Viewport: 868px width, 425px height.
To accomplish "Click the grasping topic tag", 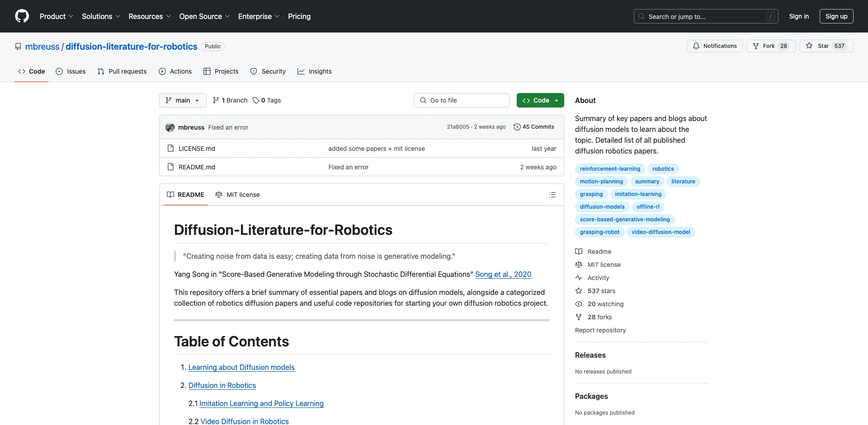I will (x=591, y=194).
